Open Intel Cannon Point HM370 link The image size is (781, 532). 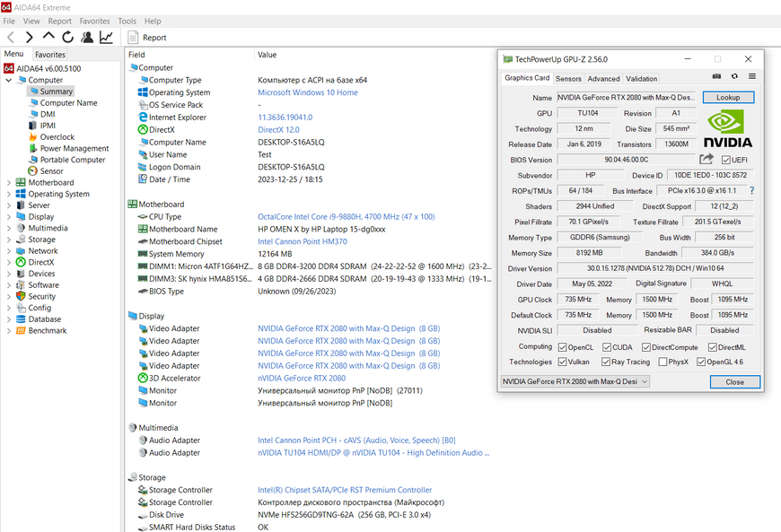click(x=303, y=241)
